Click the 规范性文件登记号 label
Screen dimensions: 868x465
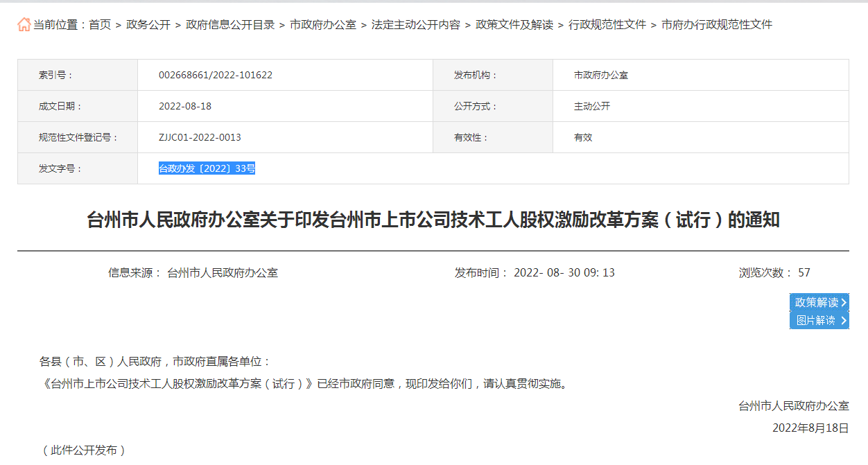(x=78, y=137)
